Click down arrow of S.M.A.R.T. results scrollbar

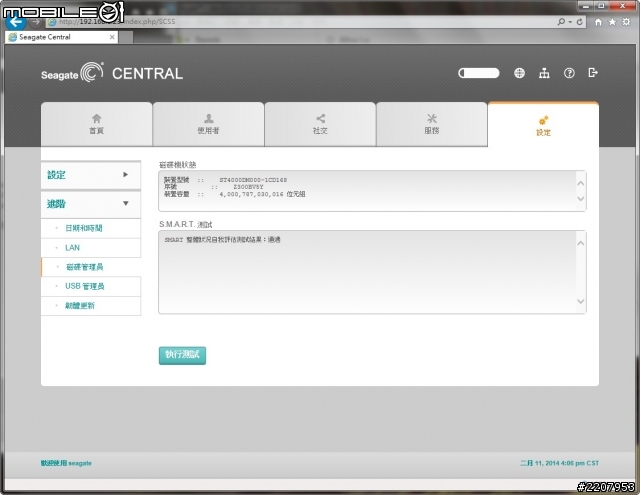pos(580,301)
